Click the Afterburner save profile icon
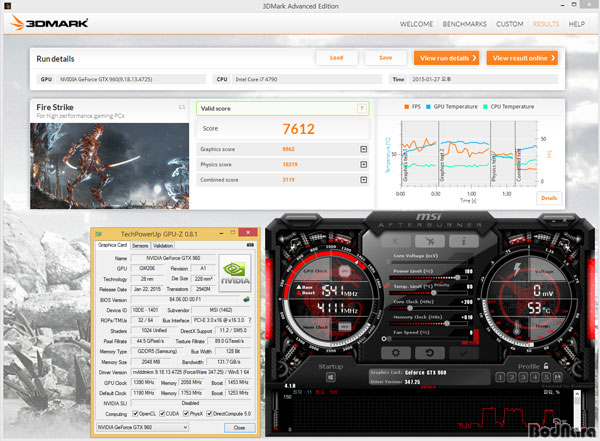 [x=558, y=377]
